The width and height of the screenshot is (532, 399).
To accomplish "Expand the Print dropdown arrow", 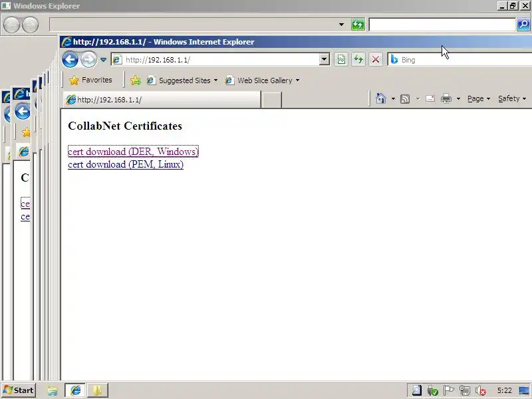I will 458,98.
